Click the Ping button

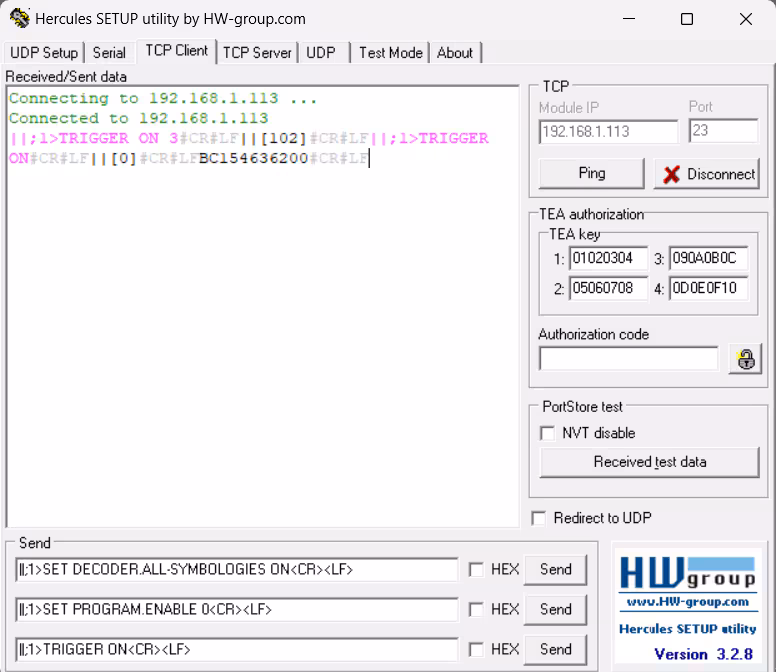591,173
